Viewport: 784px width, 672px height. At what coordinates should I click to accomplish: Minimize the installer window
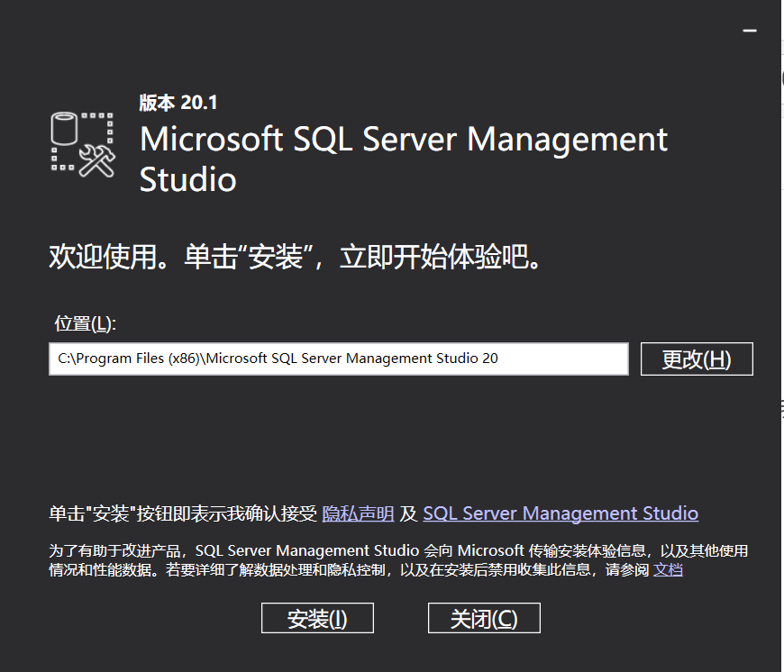(x=749, y=30)
